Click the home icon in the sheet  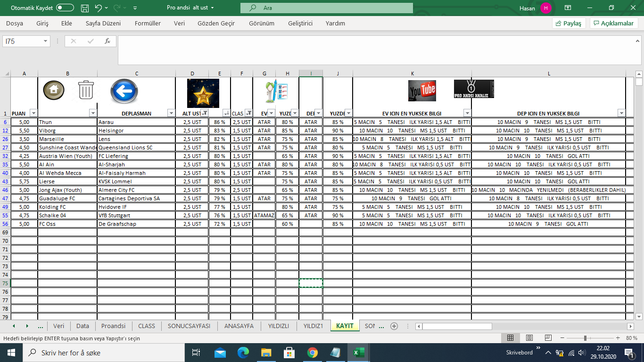pyautogui.click(x=54, y=90)
